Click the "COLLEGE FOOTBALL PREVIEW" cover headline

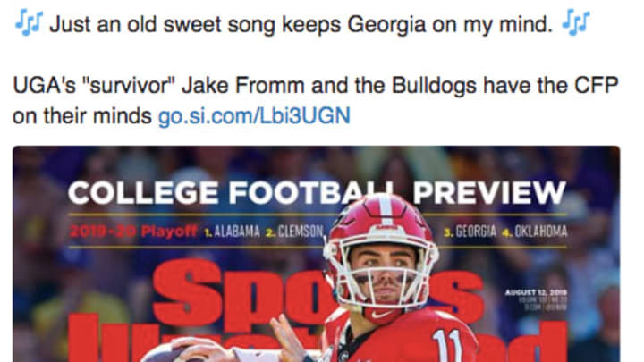pyautogui.click(x=317, y=192)
